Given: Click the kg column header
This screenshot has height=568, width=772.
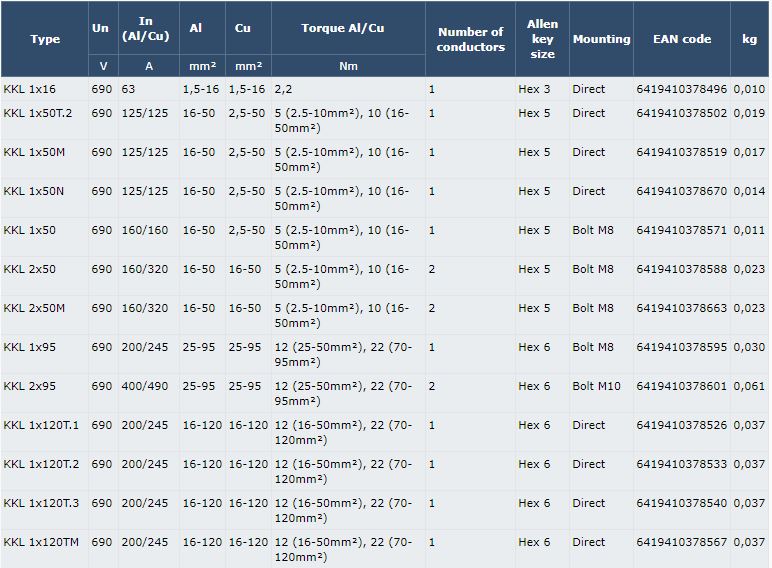Looking at the screenshot, I should [749, 39].
